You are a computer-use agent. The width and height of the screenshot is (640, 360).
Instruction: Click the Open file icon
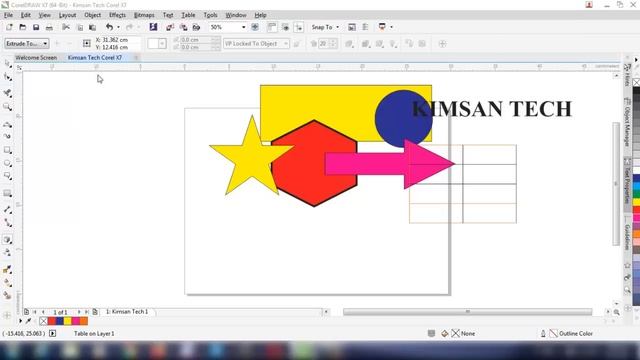click(x=22, y=27)
